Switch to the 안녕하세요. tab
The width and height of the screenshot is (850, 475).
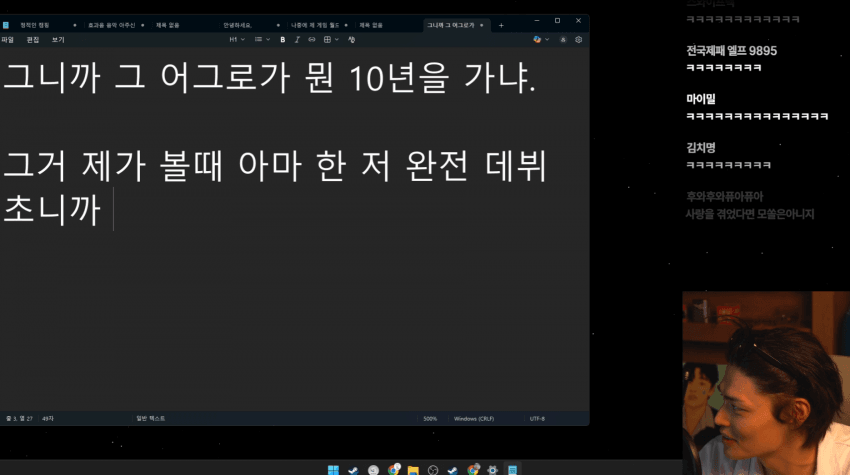pos(238,24)
